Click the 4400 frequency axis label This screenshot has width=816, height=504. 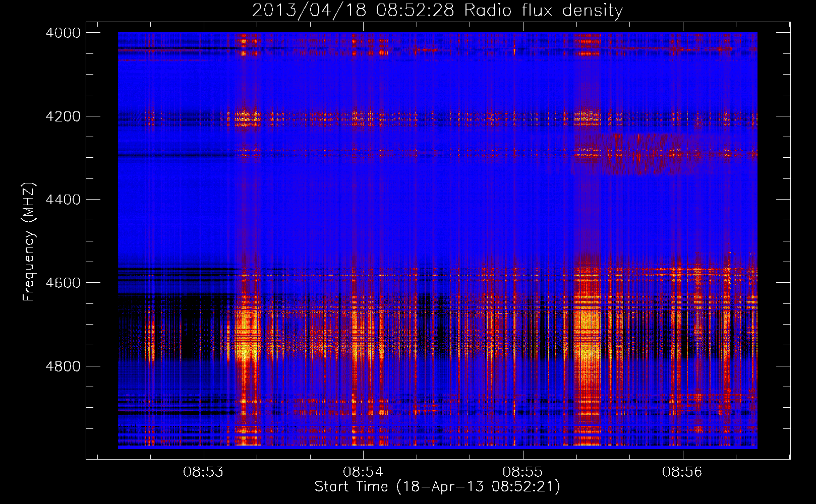point(63,200)
